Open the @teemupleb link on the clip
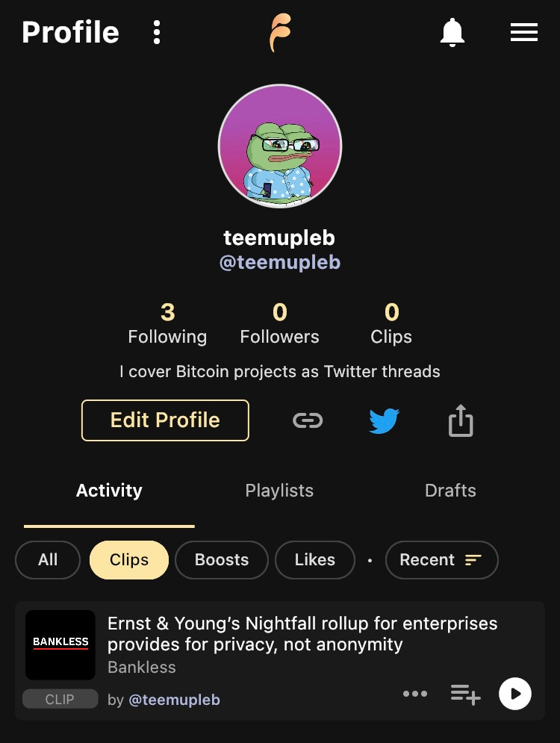 point(174,700)
